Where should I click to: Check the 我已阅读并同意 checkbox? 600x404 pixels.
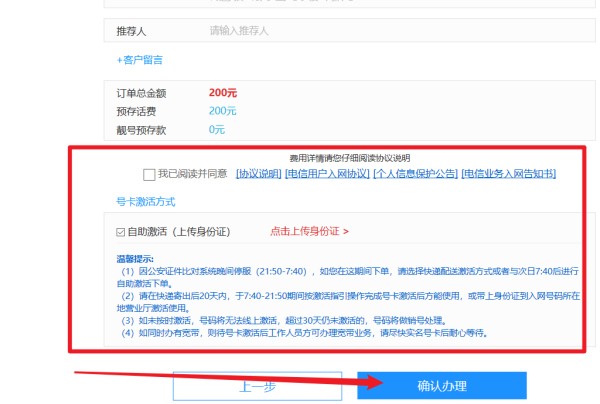pyautogui.click(x=149, y=174)
